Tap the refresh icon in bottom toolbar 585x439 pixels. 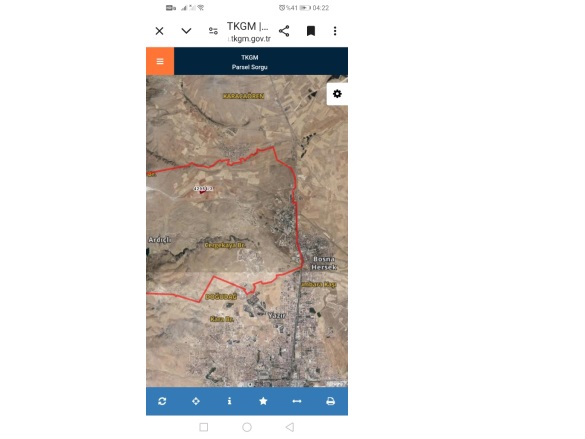point(162,401)
